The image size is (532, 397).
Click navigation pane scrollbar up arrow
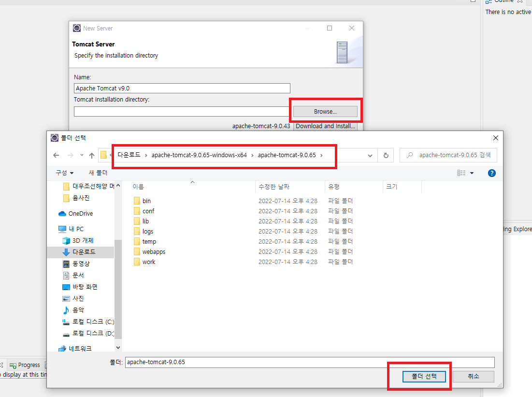[x=118, y=185]
